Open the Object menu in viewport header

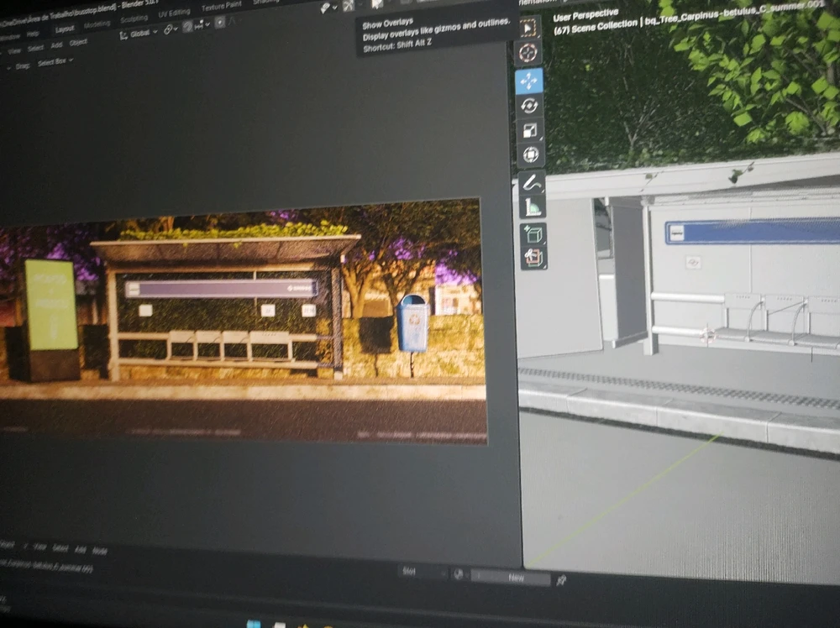[78, 43]
